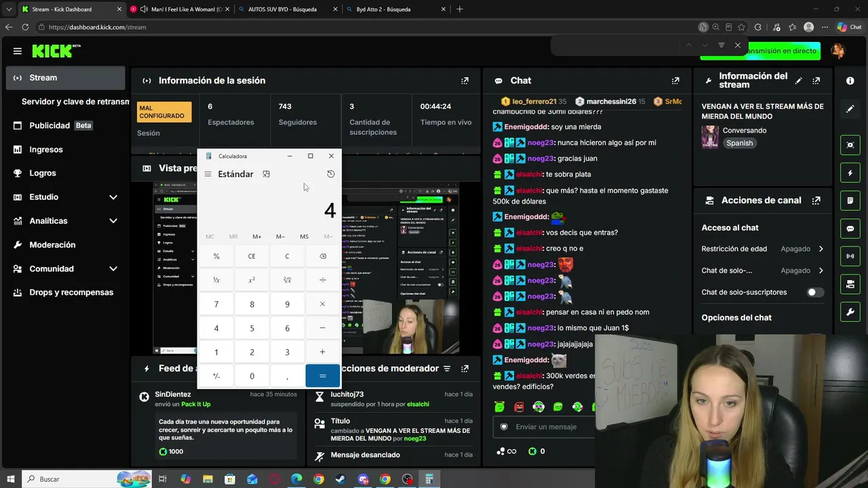Click the square root key in Calculator
The image size is (868, 488).
tap(287, 280)
